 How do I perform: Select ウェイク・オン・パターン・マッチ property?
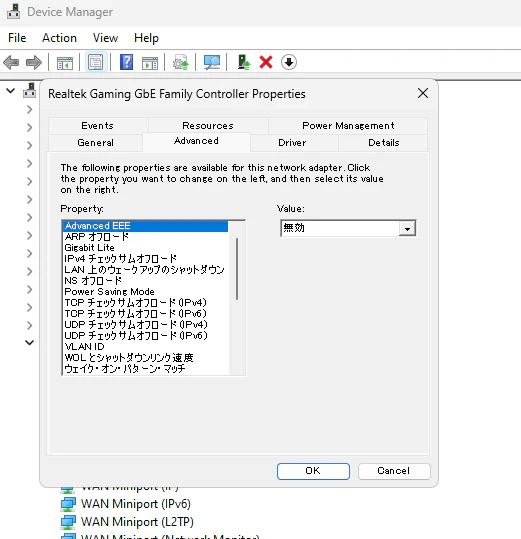coord(146,369)
